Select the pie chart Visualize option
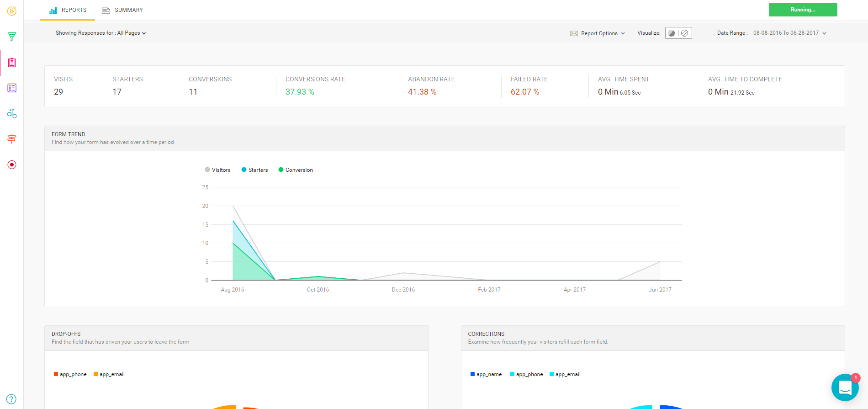 coord(672,33)
